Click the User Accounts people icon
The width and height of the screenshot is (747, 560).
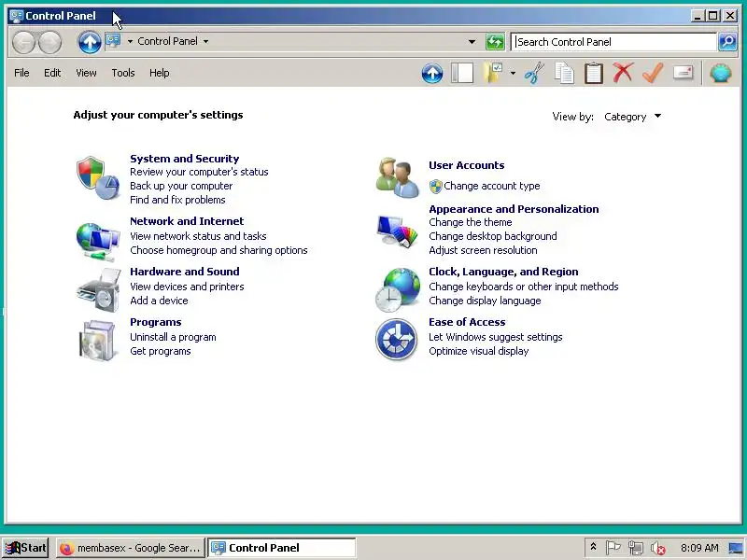[398, 177]
